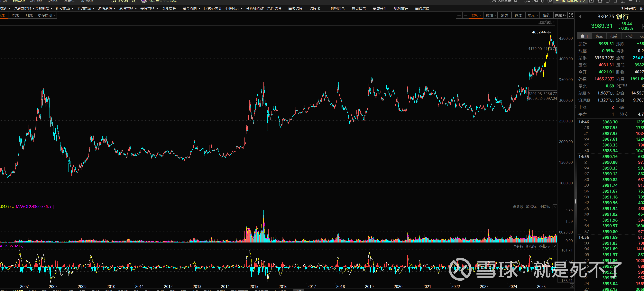Click 改参数 on volume panel
The height and width of the screenshot is (291, 644).
pyautogui.click(x=518, y=207)
